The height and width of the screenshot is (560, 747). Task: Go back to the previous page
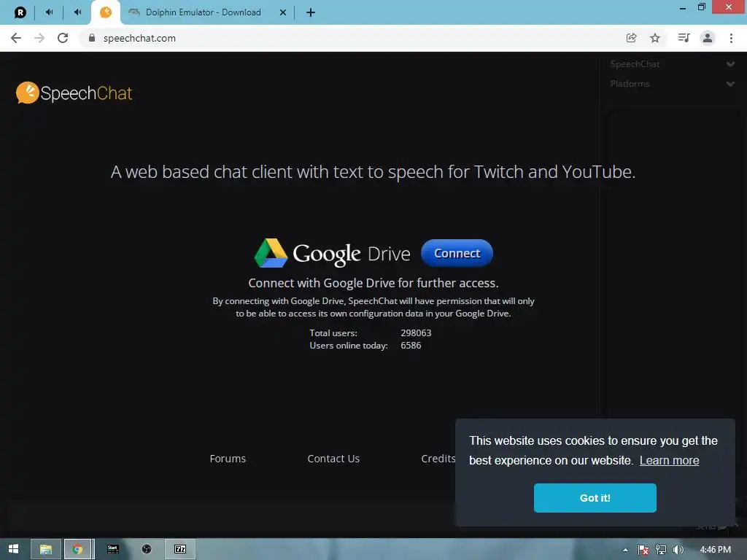pos(16,38)
